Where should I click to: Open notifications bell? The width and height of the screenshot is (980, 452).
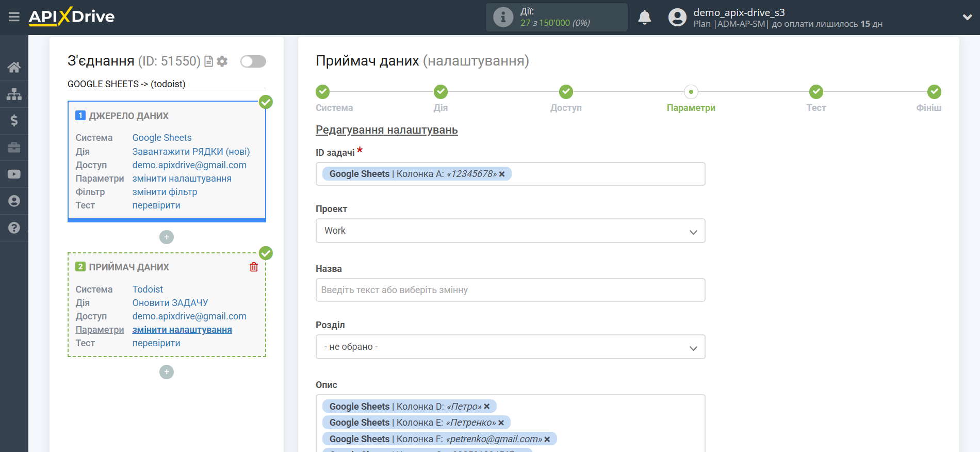(x=644, y=17)
